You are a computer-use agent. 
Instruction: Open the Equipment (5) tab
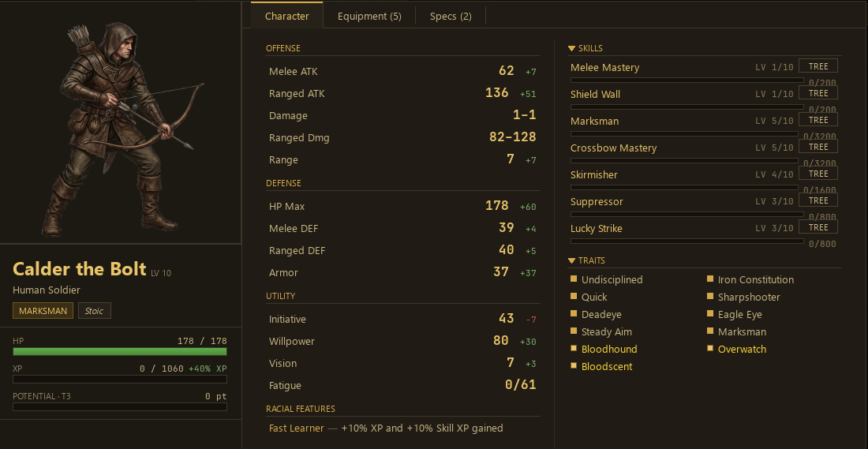[x=369, y=16]
